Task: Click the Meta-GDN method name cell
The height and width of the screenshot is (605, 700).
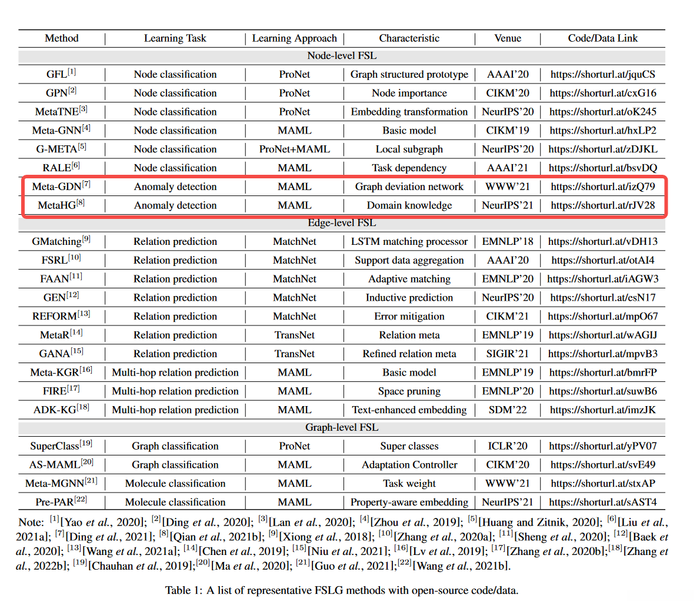Action: (x=61, y=186)
